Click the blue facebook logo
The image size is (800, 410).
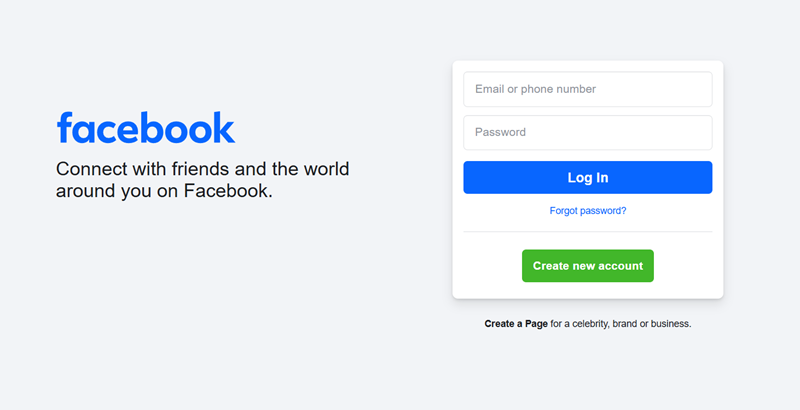click(146, 127)
